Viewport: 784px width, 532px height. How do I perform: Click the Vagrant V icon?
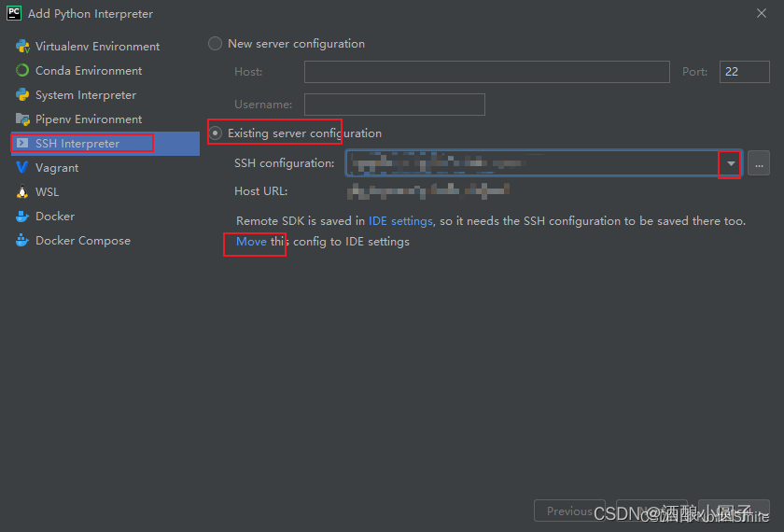click(22, 167)
